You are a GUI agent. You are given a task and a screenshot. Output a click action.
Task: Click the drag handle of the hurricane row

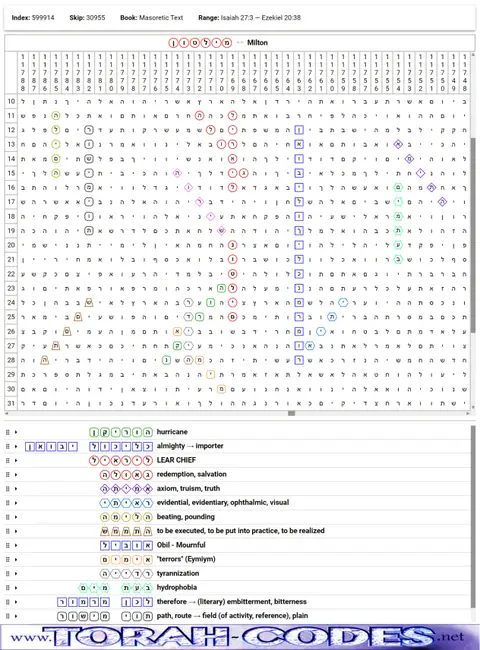pos(7,432)
